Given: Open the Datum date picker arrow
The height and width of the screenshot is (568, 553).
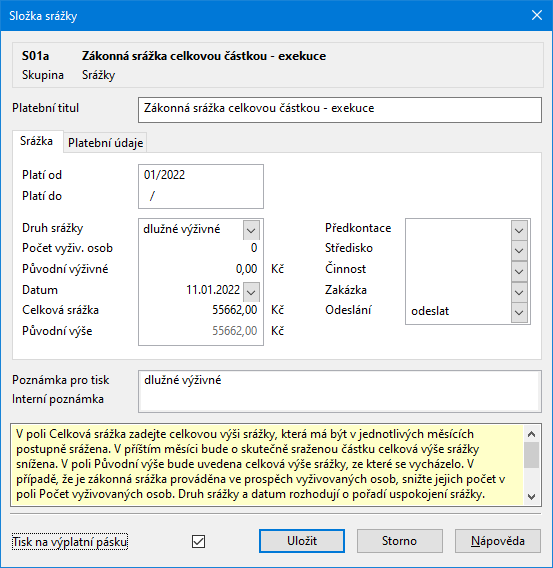Looking at the screenshot, I should click(x=251, y=292).
